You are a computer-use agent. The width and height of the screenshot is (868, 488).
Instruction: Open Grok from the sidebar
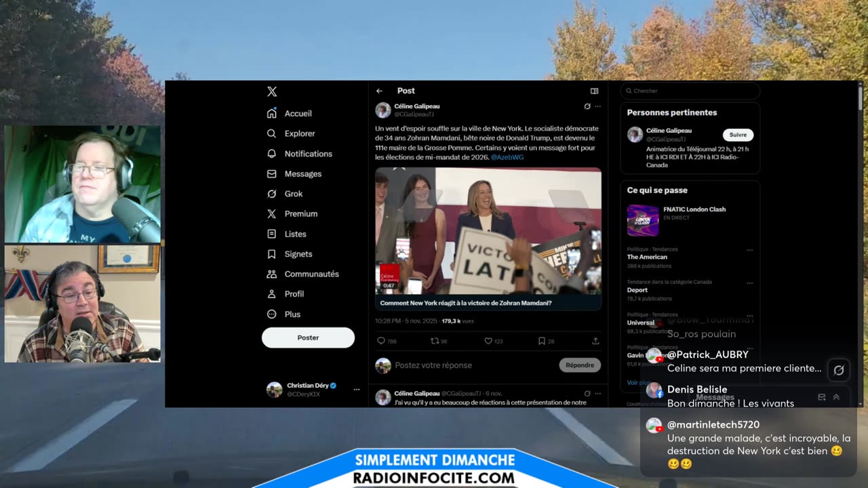point(285,194)
